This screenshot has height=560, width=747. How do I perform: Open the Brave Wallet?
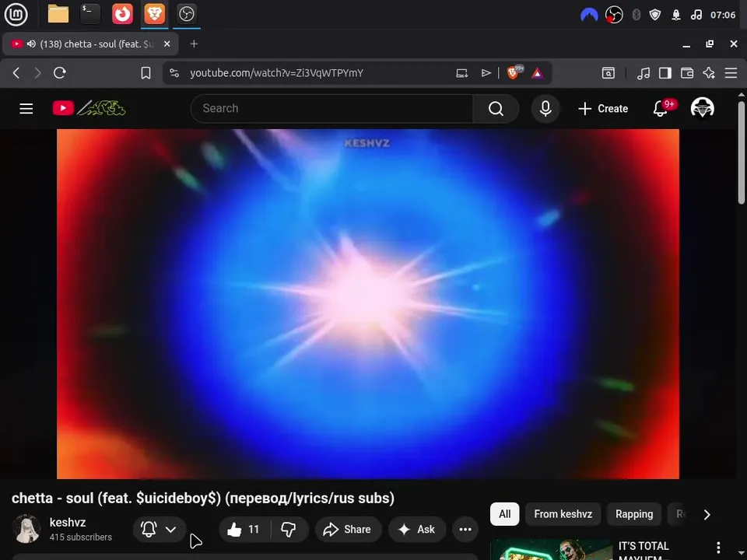tap(687, 73)
